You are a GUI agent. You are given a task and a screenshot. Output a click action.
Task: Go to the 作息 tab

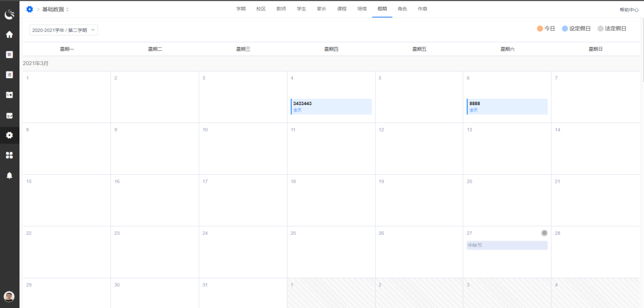[422, 9]
